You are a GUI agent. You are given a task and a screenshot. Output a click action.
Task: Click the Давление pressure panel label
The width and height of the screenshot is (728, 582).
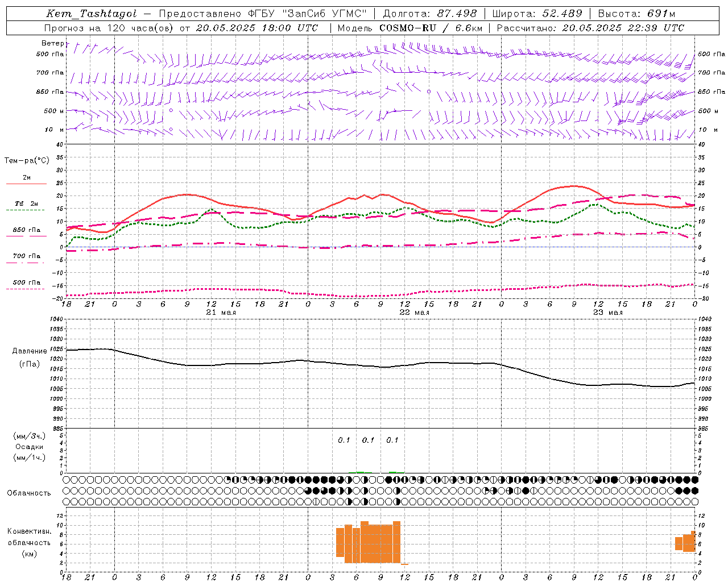tap(30, 351)
